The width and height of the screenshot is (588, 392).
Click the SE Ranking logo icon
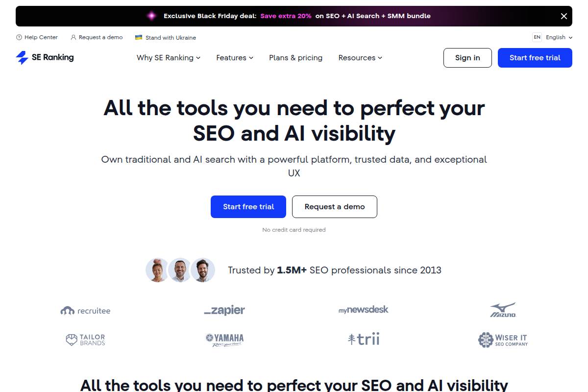click(22, 57)
